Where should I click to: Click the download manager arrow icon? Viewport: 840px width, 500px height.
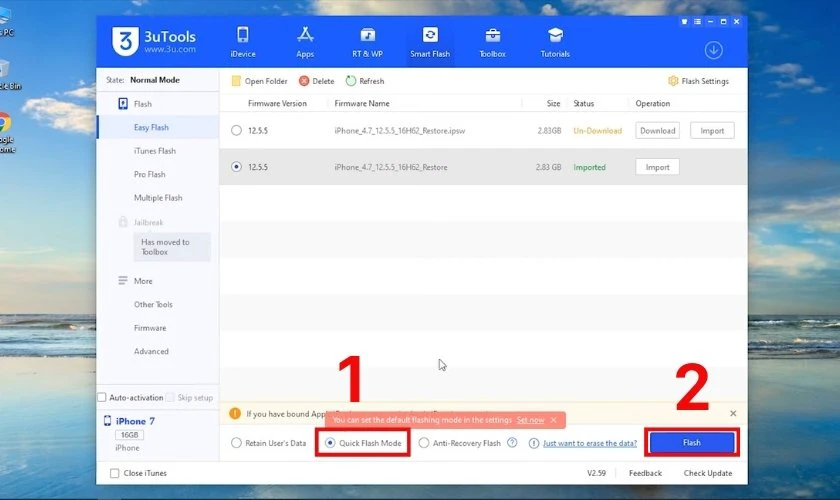point(713,50)
